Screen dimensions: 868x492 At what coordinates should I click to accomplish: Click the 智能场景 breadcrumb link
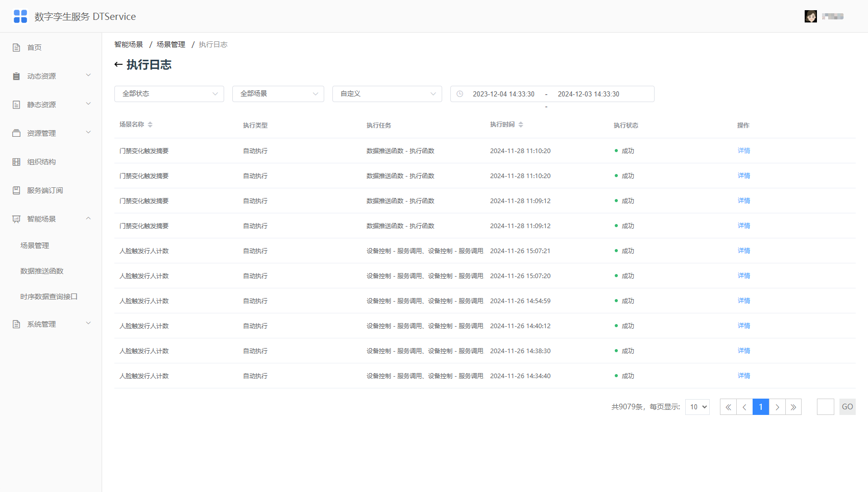pyautogui.click(x=129, y=44)
